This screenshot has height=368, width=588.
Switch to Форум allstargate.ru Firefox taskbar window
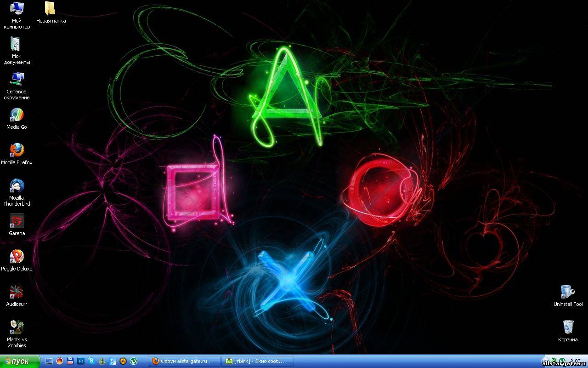coord(184,361)
